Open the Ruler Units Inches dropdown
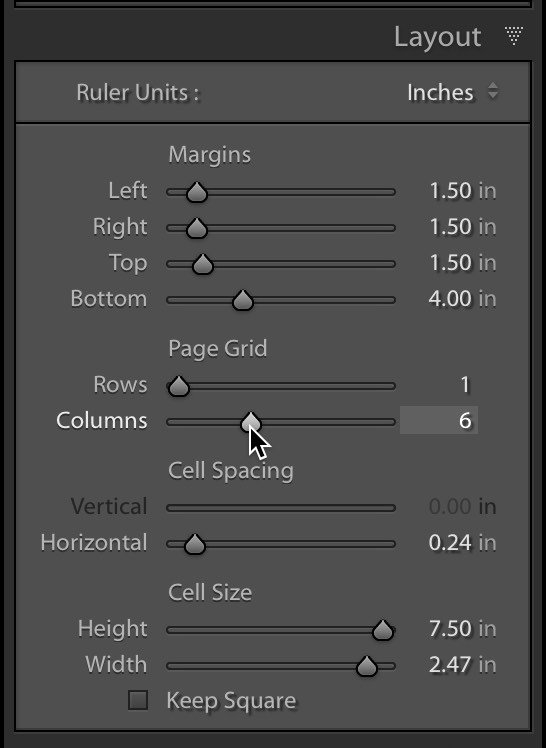546x748 pixels. pos(452,92)
